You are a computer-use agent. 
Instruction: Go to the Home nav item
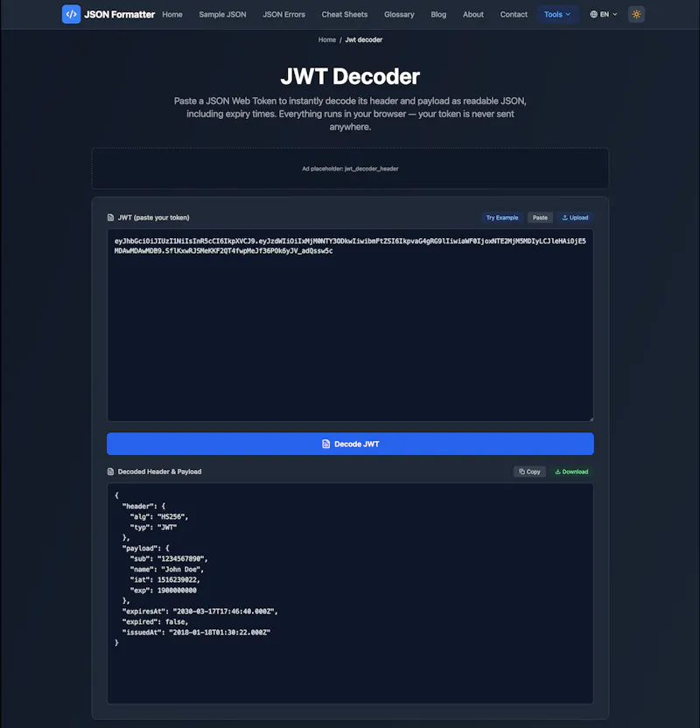point(172,14)
